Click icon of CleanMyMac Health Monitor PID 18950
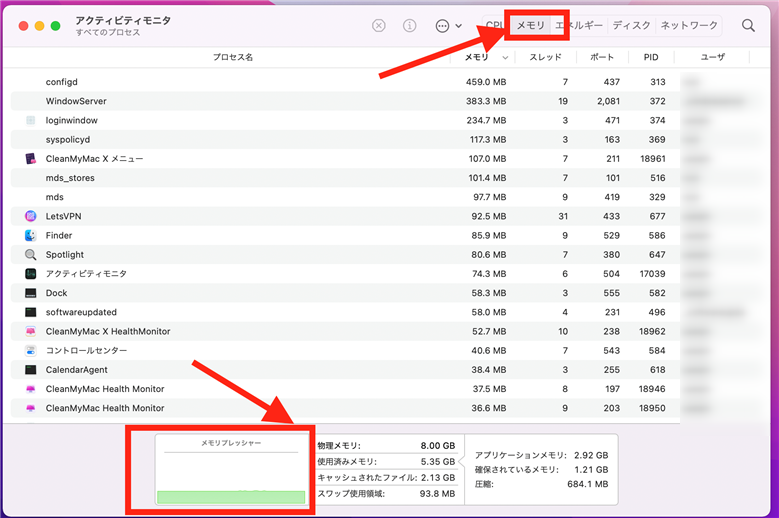 click(x=30, y=408)
